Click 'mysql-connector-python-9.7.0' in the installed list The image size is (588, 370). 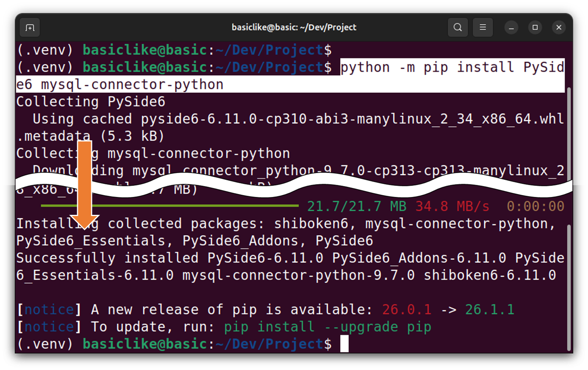click(298, 275)
